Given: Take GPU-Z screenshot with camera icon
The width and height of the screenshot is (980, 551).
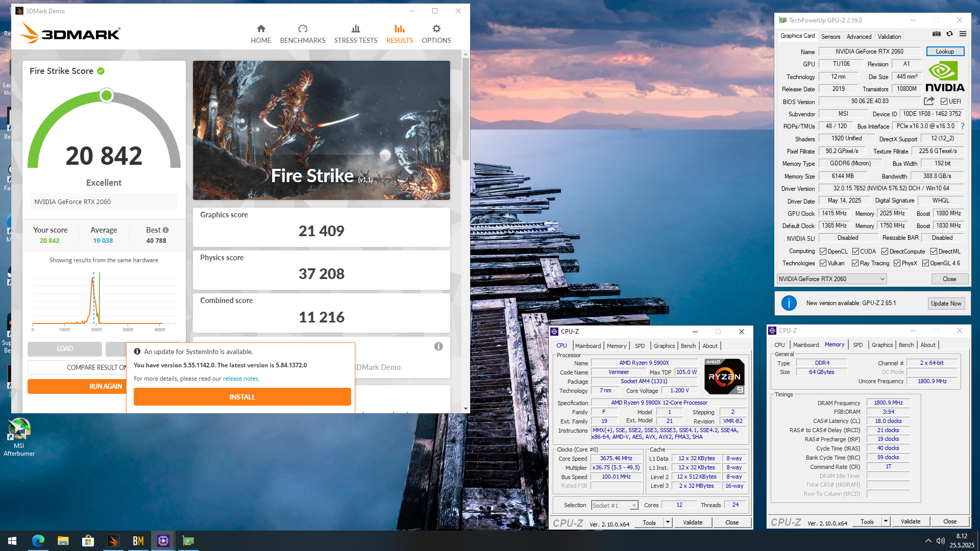Looking at the screenshot, I should [x=937, y=34].
